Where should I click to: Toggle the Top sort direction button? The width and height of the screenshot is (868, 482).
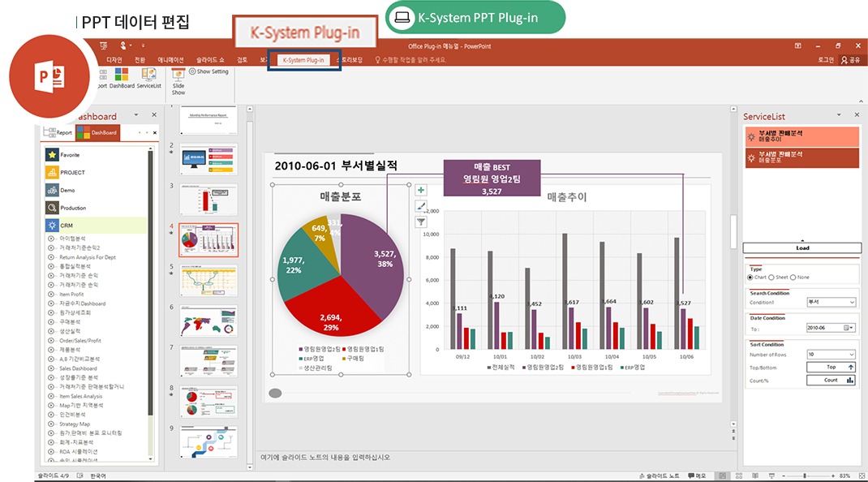point(831,368)
